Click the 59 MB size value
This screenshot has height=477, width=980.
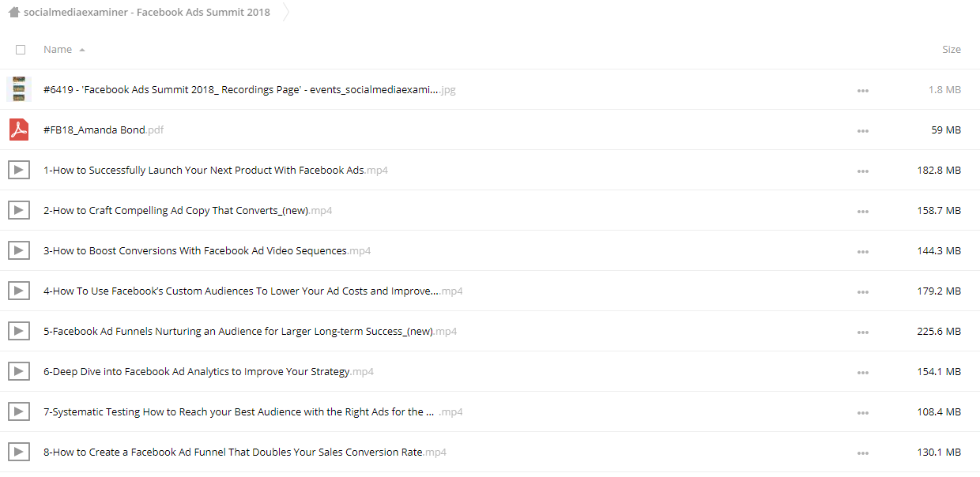(947, 130)
